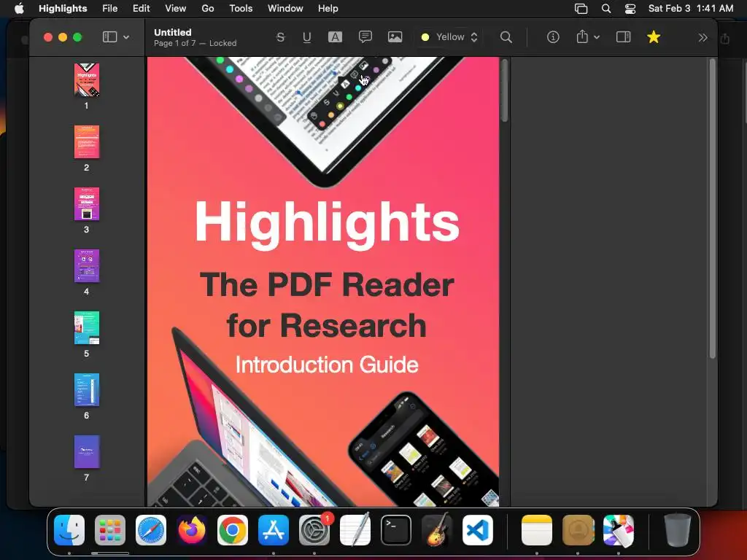Viewport: 747px width, 560px height.
Task: Open Terminal from the Dock
Action: 396,530
